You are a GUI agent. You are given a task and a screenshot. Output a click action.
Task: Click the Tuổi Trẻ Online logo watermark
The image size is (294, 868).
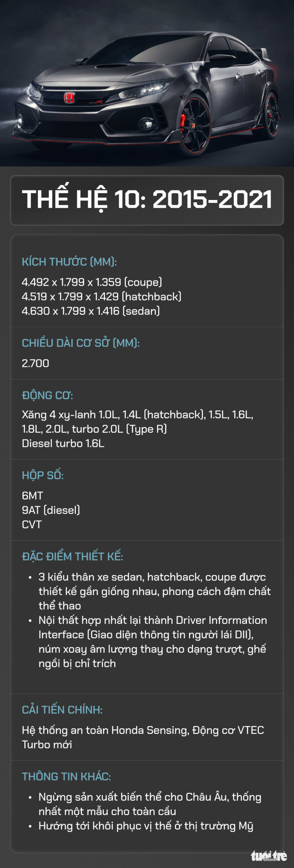coord(269,856)
